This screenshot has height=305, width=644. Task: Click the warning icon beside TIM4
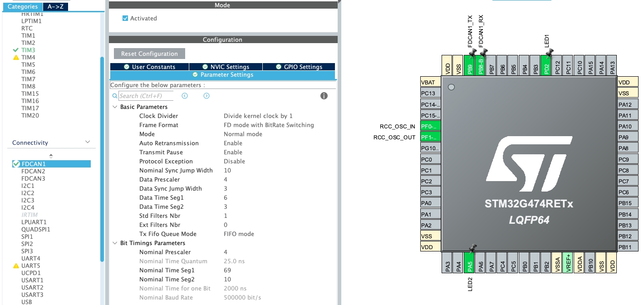[x=16, y=58]
